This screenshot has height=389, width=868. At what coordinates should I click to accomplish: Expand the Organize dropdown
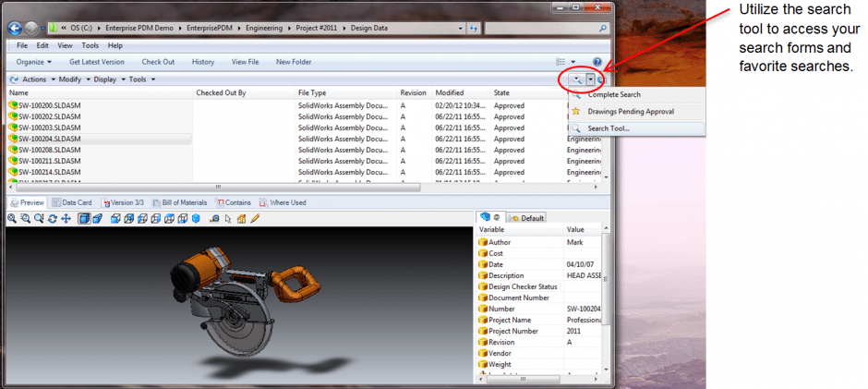[37, 62]
